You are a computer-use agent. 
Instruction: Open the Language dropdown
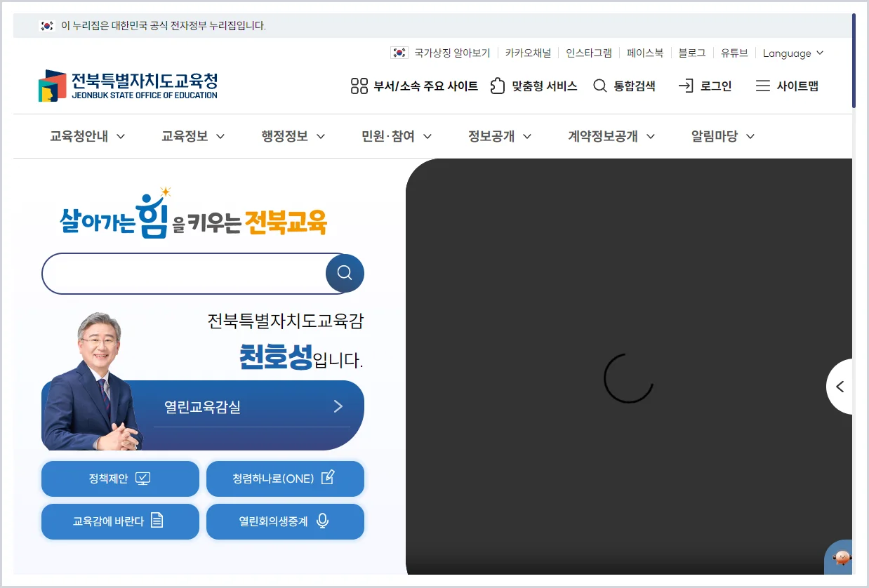pyautogui.click(x=793, y=53)
